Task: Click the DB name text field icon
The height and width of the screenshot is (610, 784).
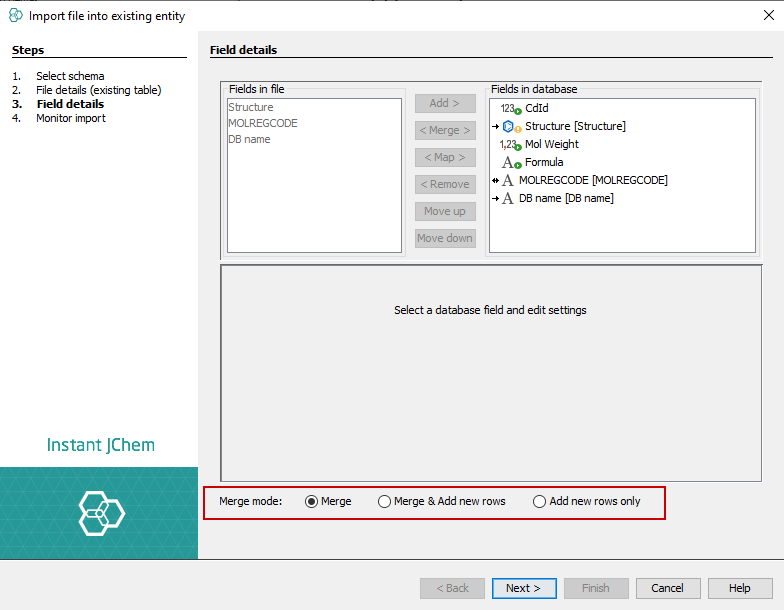Action: (x=507, y=199)
